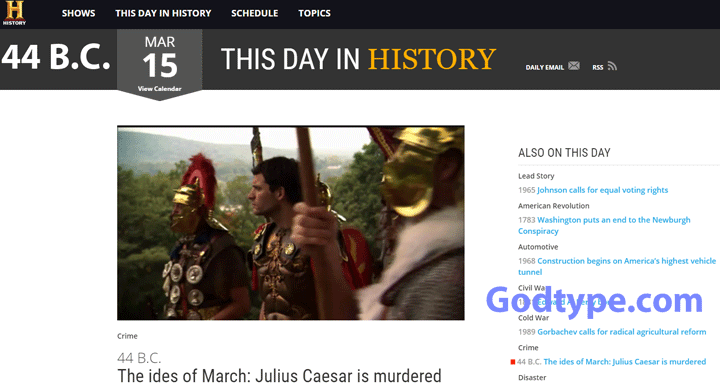Click the Lead Story category label
The image size is (720, 387).
pos(536,176)
